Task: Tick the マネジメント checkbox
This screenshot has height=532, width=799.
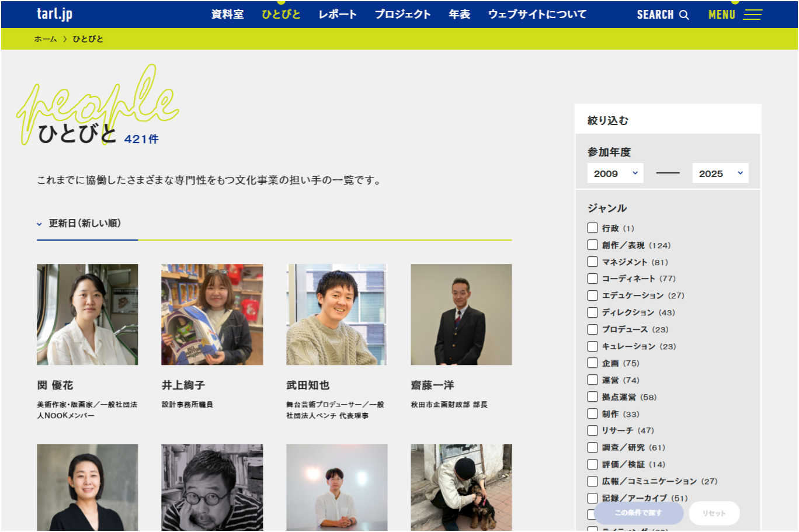Action: (592, 262)
